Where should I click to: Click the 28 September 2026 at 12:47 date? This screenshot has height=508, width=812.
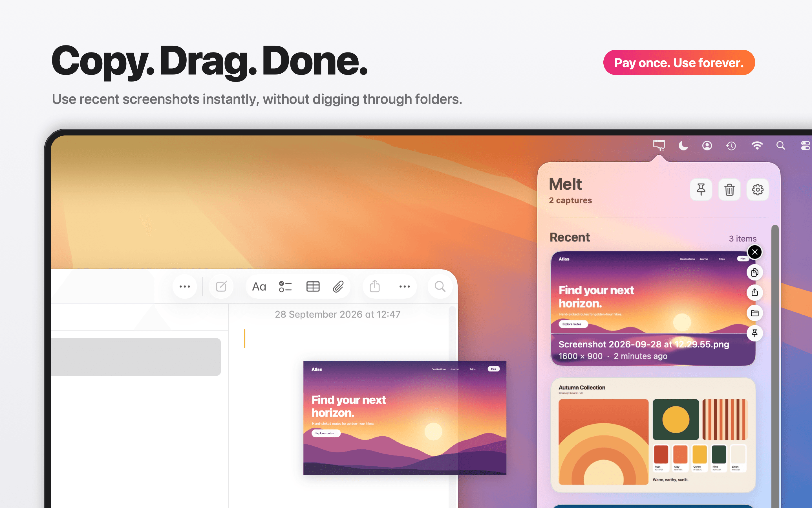pyautogui.click(x=337, y=314)
